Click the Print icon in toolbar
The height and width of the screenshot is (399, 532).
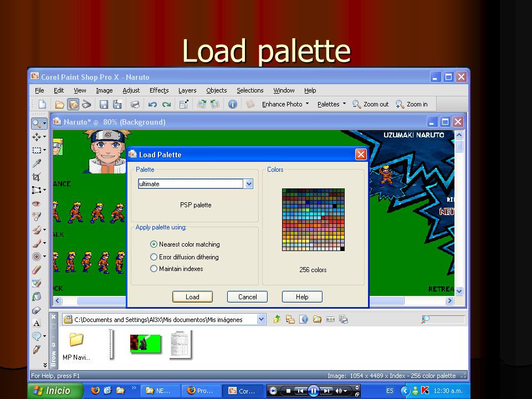coord(135,104)
